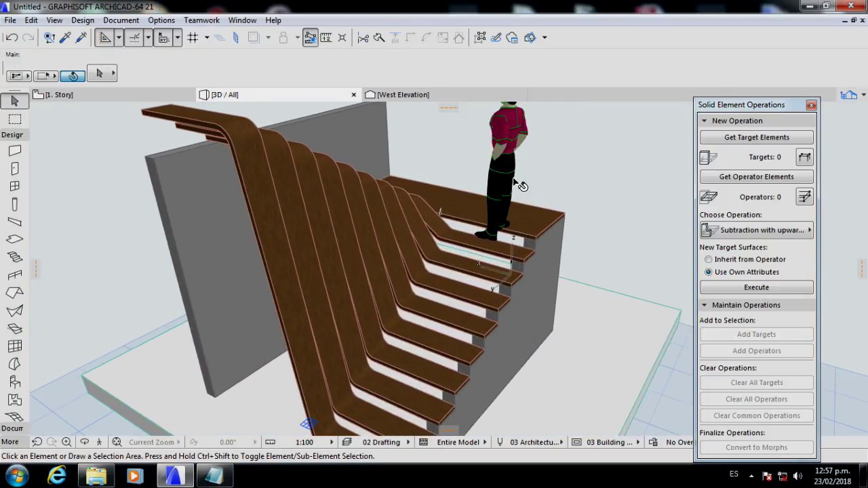Pick the eyedropper parameter tool

(x=66, y=38)
